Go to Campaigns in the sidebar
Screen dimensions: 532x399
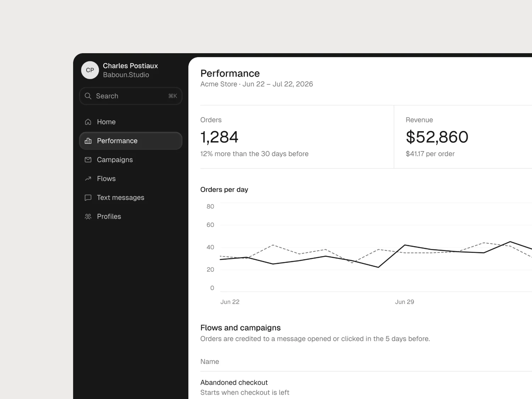[x=131, y=160]
